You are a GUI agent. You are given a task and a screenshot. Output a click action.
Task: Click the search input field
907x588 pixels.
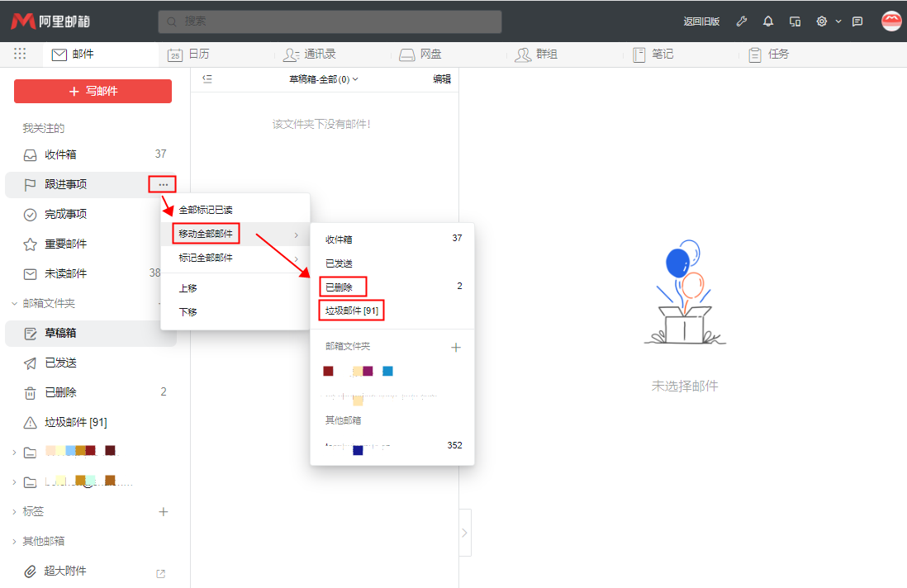[x=330, y=21]
